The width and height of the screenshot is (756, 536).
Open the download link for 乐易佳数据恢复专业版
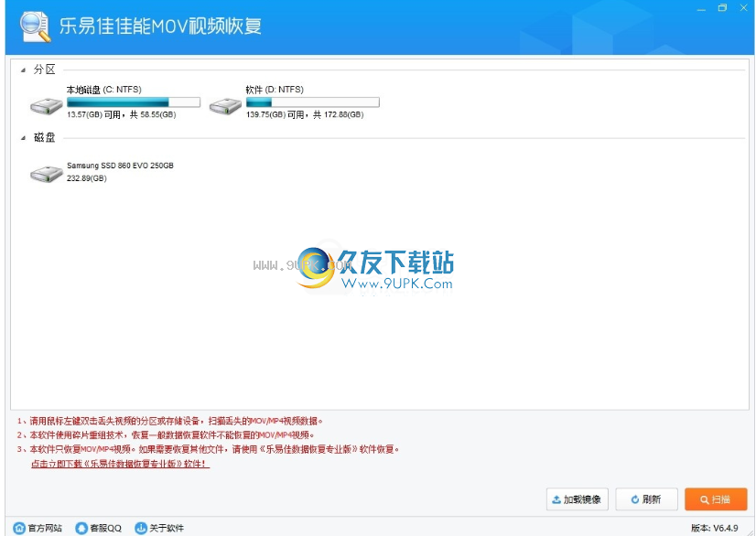click(121, 464)
